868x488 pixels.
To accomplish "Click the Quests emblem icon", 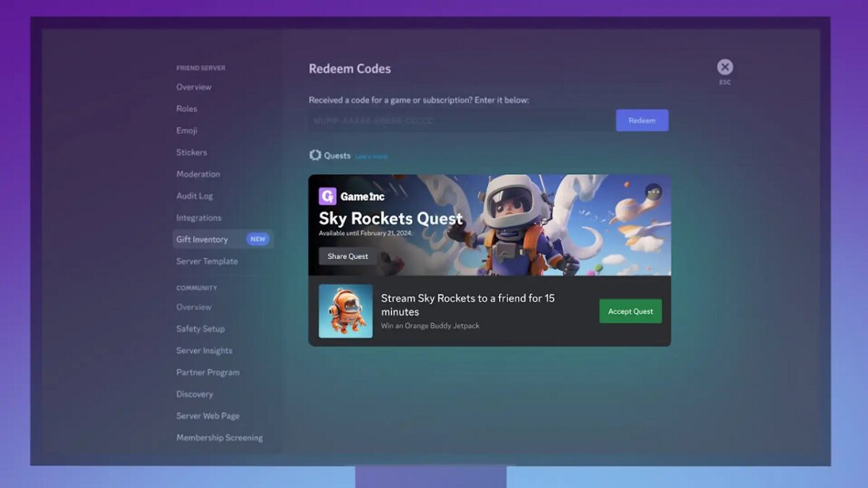I will point(315,155).
